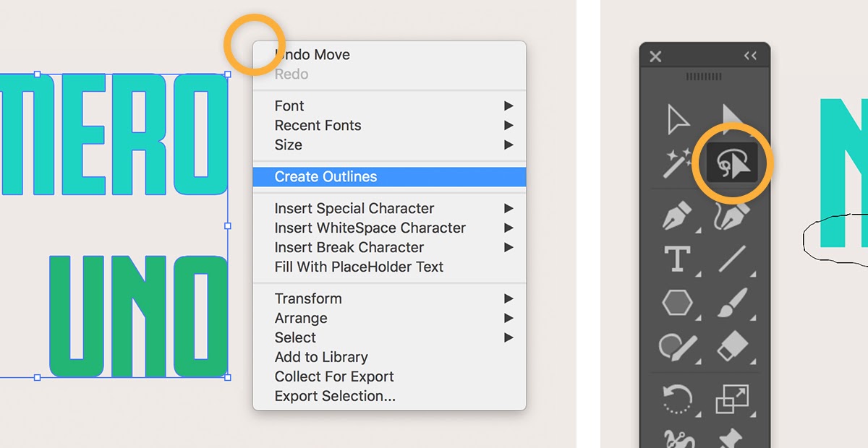Select the Line Segment tool
This screenshot has height=448, width=868.
pyautogui.click(x=732, y=259)
